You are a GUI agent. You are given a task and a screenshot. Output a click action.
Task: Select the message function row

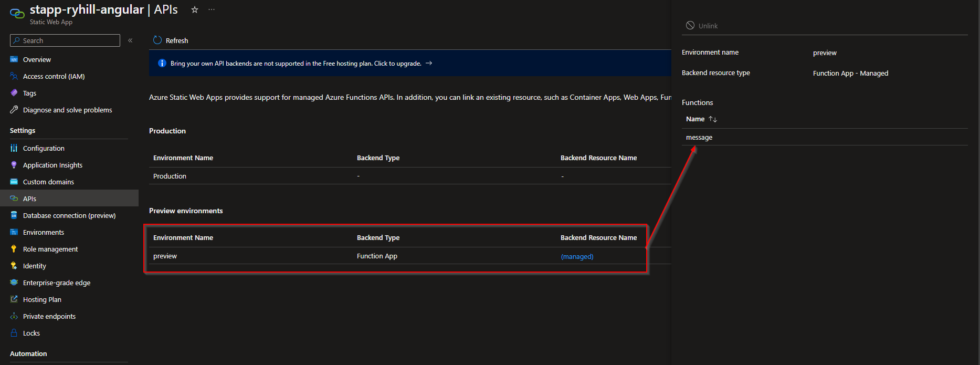click(x=825, y=137)
